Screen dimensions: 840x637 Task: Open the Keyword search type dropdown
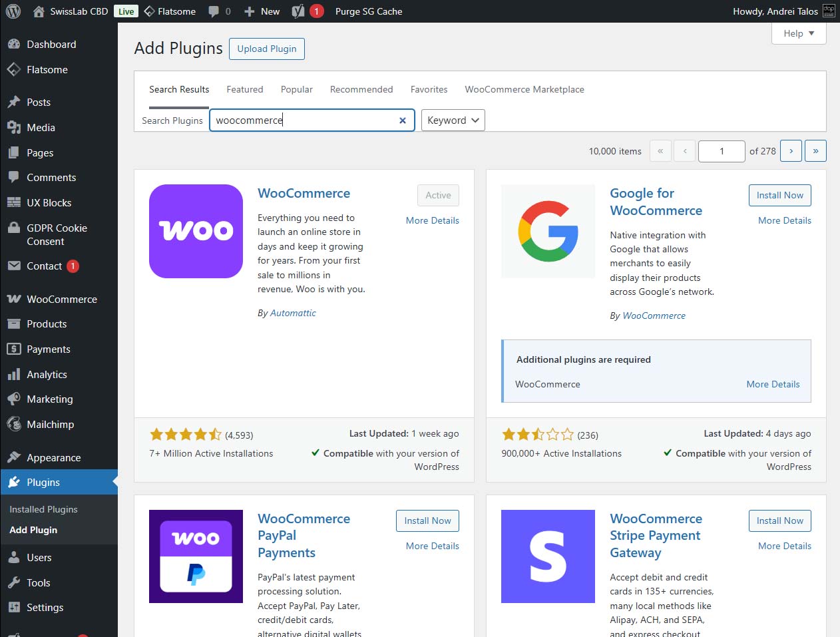(x=453, y=120)
